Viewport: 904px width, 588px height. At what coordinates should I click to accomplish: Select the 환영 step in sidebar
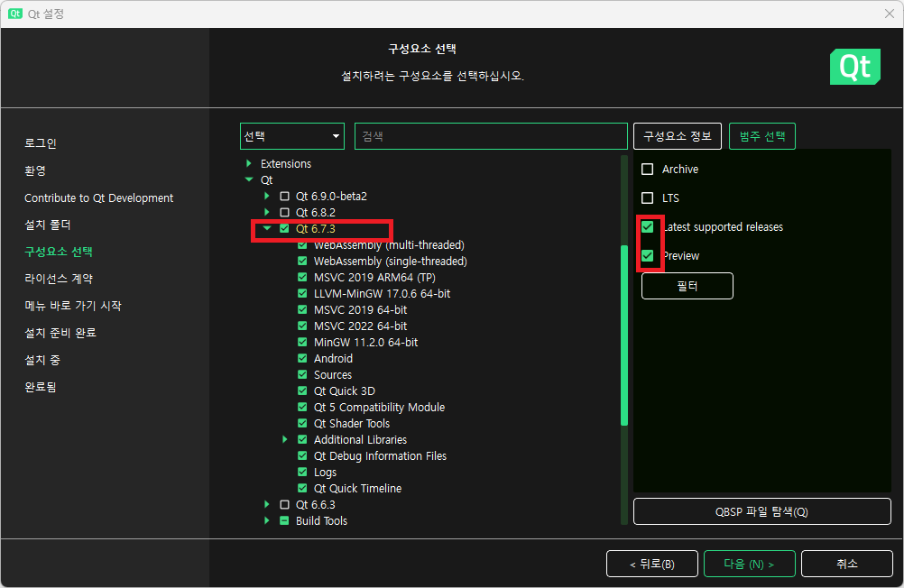click(x=35, y=170)
